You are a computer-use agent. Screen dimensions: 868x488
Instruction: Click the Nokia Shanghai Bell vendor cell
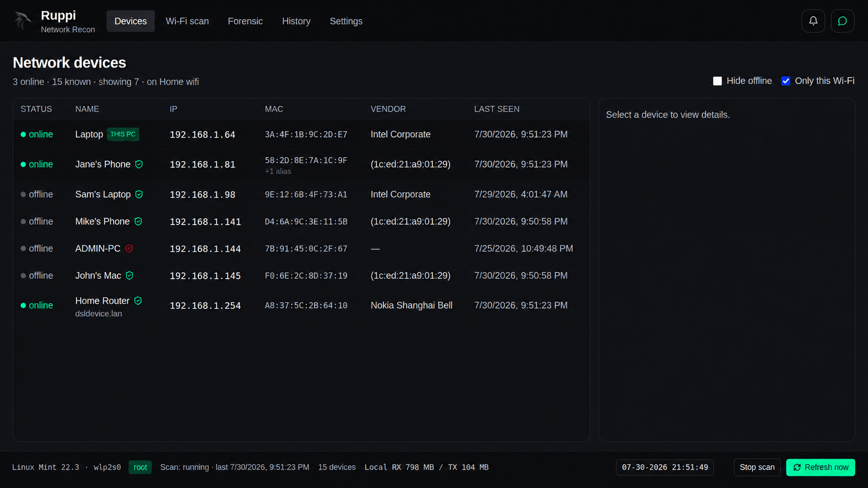(x=412, y=305)
